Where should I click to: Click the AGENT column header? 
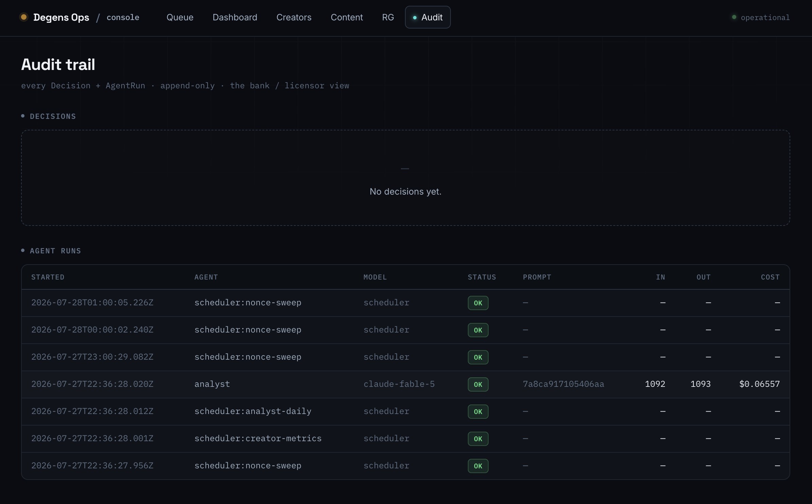(206, 277)
